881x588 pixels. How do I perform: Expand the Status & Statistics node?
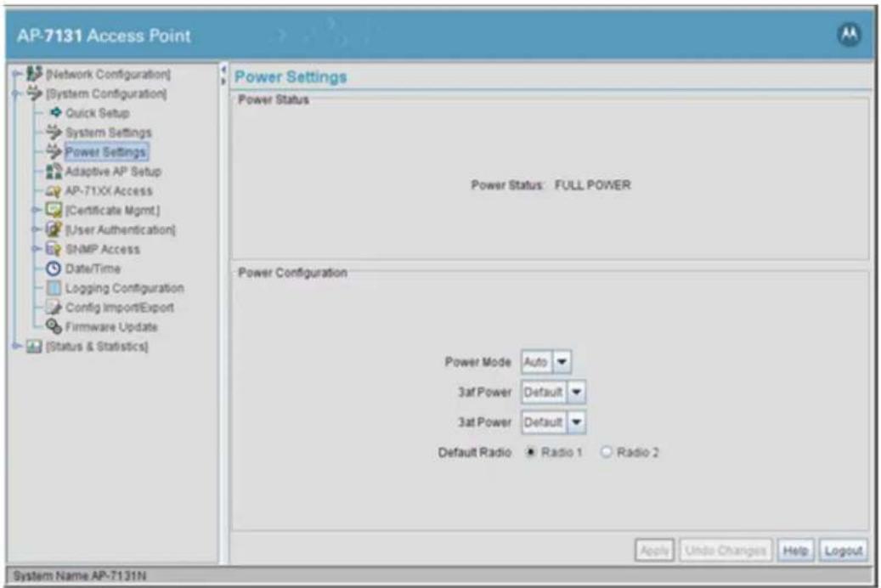pyautogui.click(x=18, y=347)
